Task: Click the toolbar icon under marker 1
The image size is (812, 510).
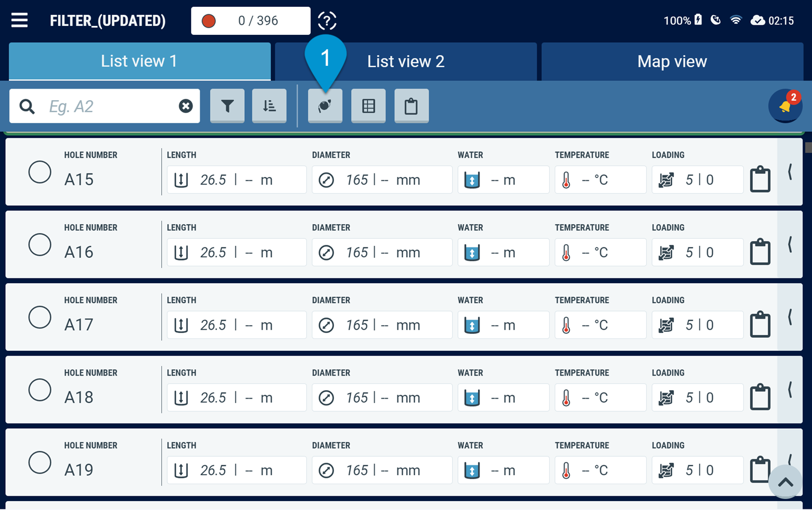Action: [325, 106]
